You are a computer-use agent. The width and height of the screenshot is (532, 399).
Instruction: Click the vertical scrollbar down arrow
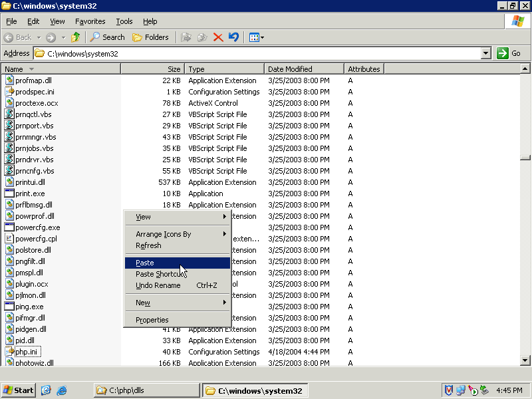[x=525, y=360]
